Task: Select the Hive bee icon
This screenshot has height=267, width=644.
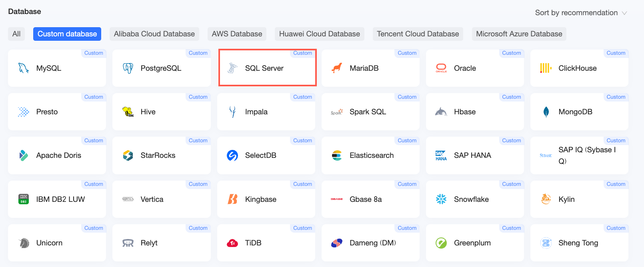Action: (128, 112)
